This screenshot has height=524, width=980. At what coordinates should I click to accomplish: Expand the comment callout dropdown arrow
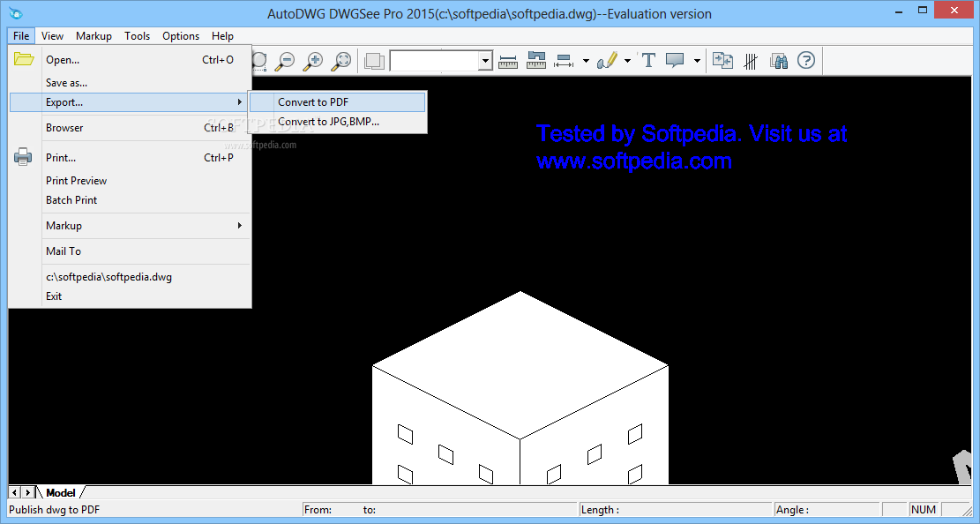(x=697, y=61)
